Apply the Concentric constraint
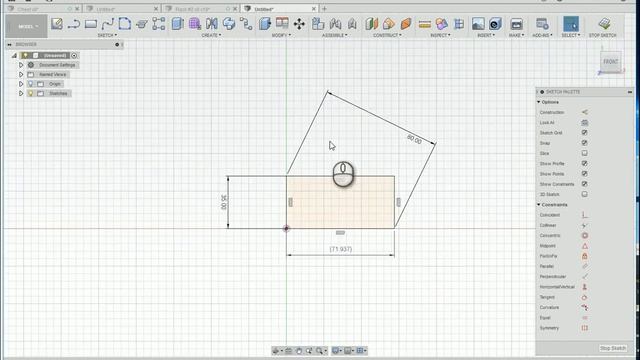 click(x=584, y=236)
